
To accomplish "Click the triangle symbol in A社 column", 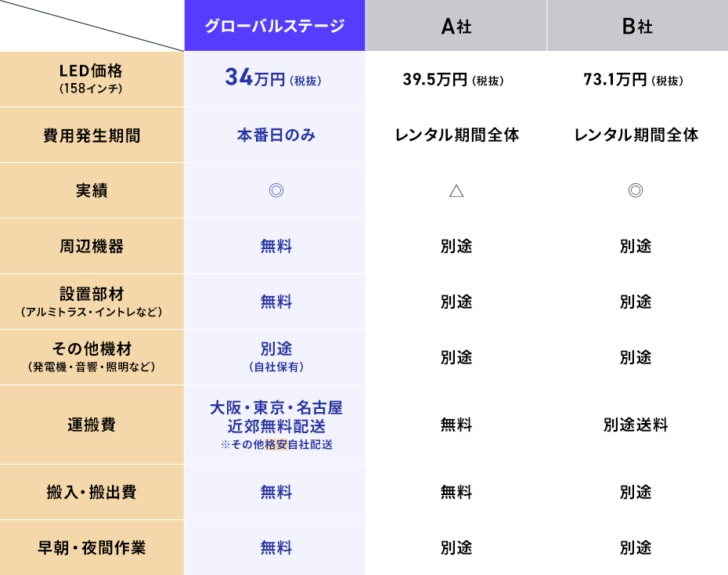I will [x=456, y=190].
